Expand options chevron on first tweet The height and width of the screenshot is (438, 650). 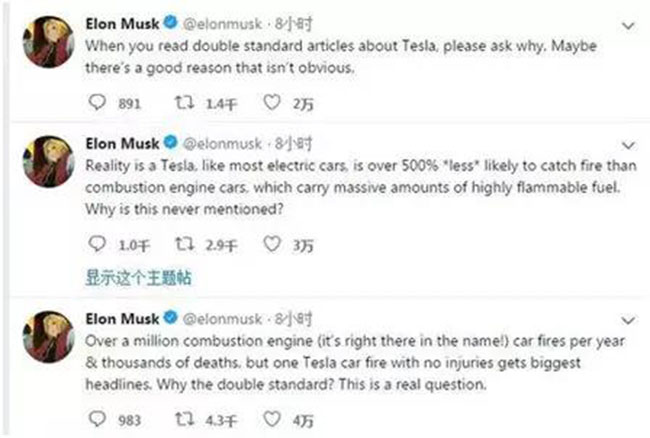tap(628, 26)
